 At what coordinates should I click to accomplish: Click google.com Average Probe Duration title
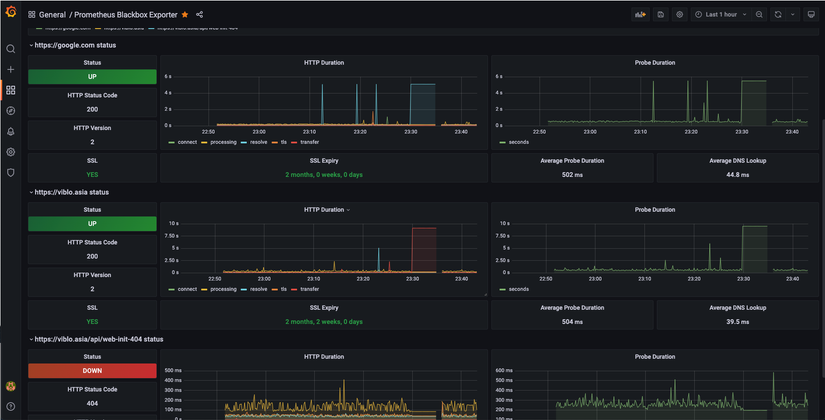point(572,161)
